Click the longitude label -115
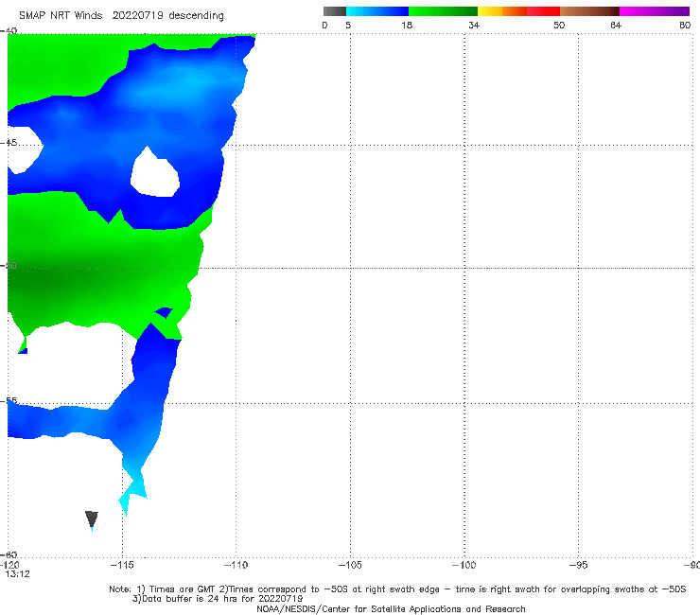 [x=122, y=565]
